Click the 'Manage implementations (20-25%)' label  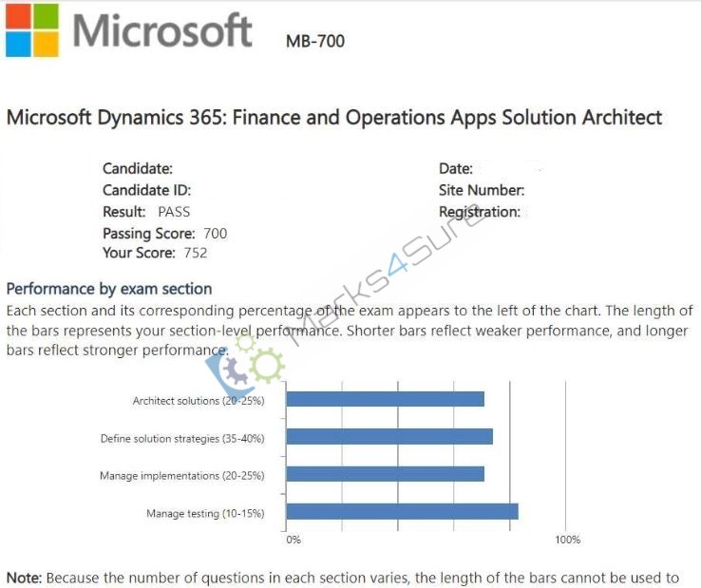(x=182, y=476)
